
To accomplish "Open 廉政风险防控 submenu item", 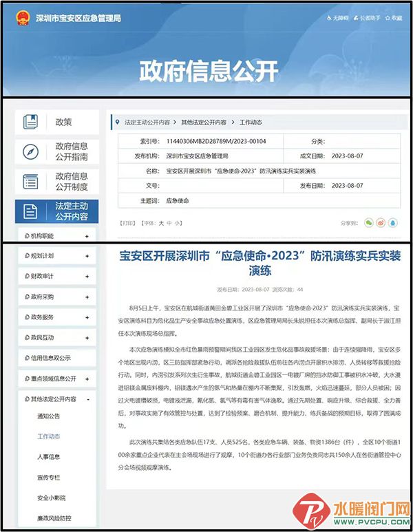I will pos(54,518).
